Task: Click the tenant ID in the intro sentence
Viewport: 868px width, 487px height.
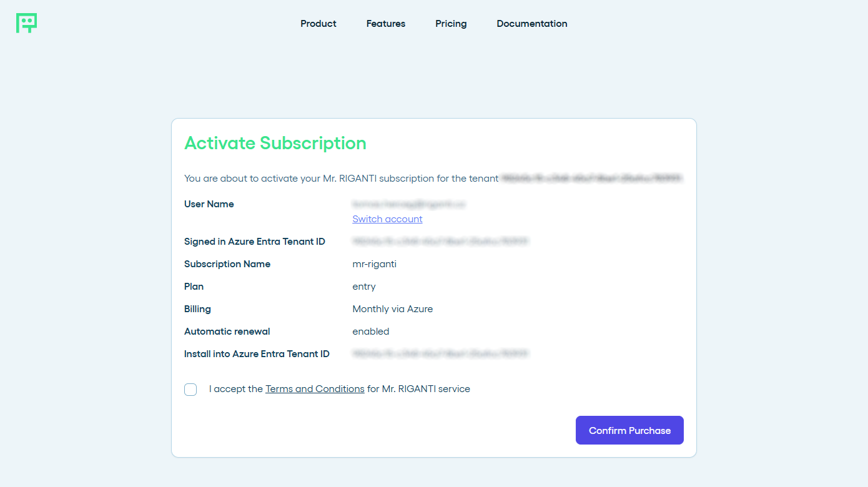Action: click(x=591, y=178)
